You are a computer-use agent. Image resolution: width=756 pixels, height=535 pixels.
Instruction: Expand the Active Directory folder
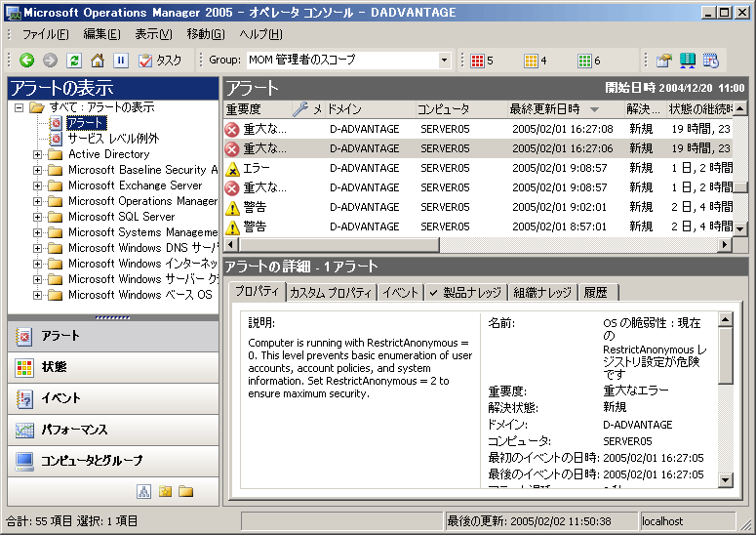tap(37, 154)
